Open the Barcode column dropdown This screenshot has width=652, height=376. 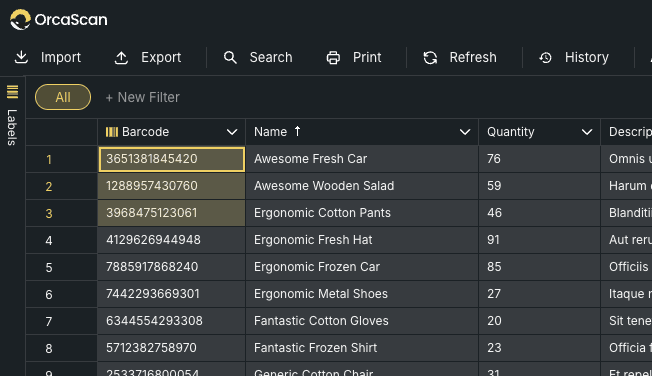pyautogui.click(x=232, y=132)
